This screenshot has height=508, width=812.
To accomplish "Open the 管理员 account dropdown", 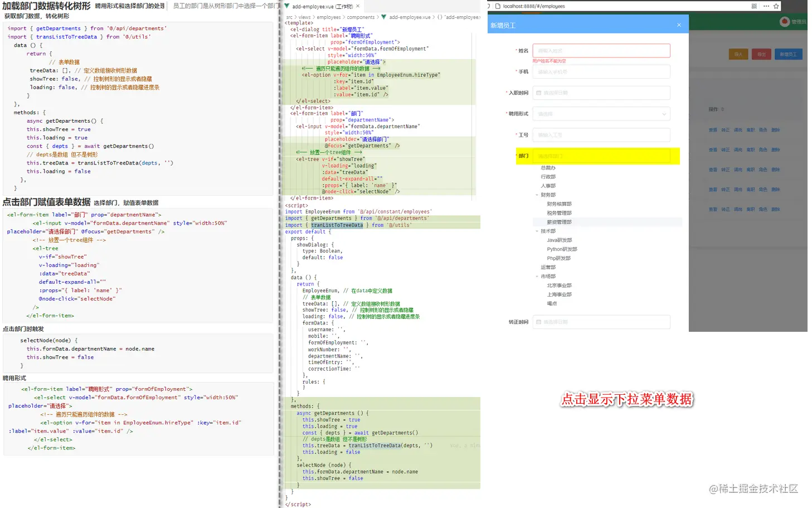I will [x=799, y=22].
